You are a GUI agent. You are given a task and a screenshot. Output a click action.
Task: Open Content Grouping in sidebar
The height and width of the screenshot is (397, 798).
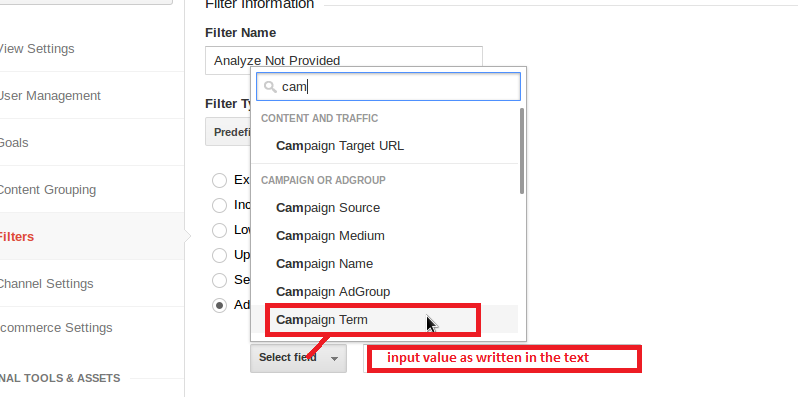click(x=47, y=190)
